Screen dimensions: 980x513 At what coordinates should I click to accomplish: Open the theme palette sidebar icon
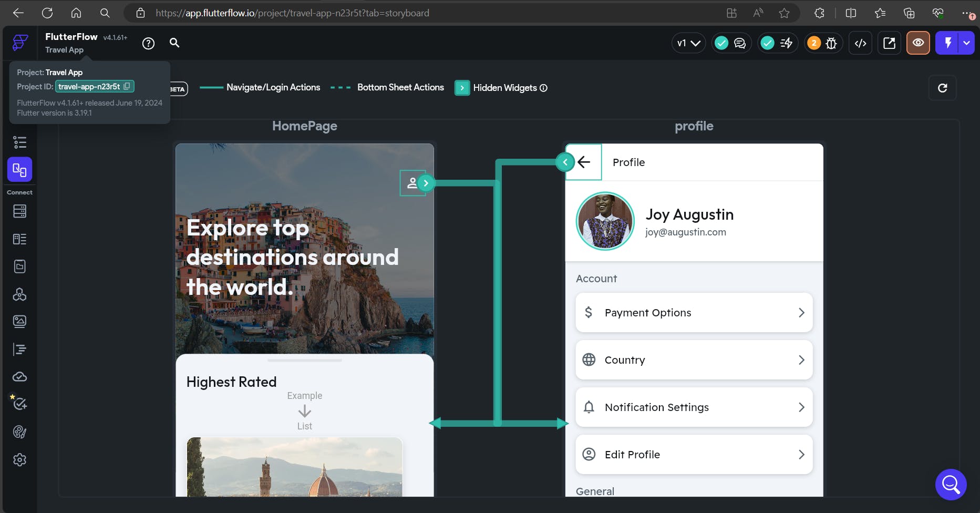[x=20, y=432]
